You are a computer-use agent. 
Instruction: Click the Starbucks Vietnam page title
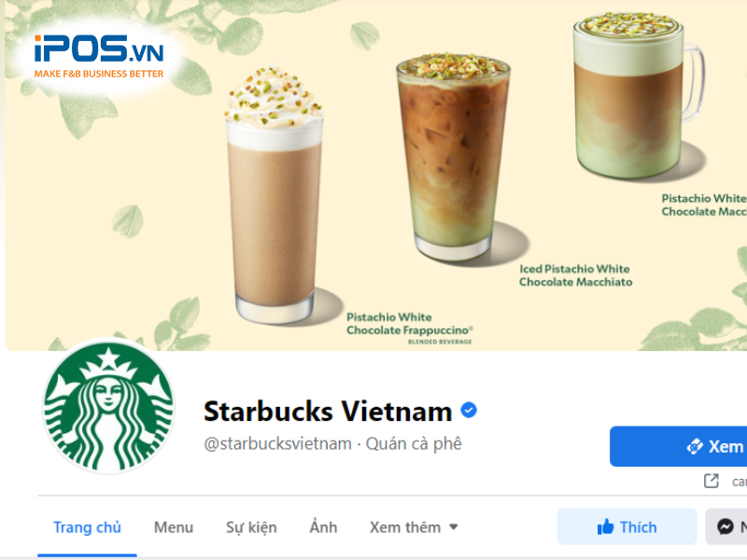coord(328,411)
